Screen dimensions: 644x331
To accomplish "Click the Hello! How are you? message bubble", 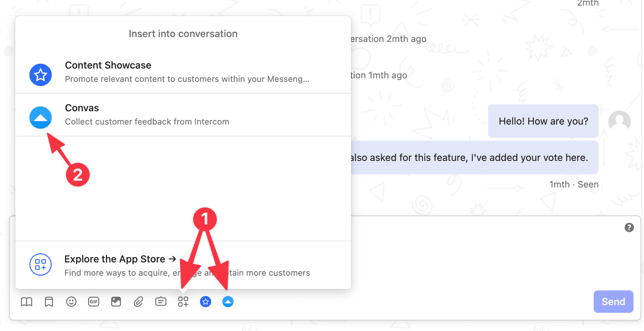I will (543, 121).
